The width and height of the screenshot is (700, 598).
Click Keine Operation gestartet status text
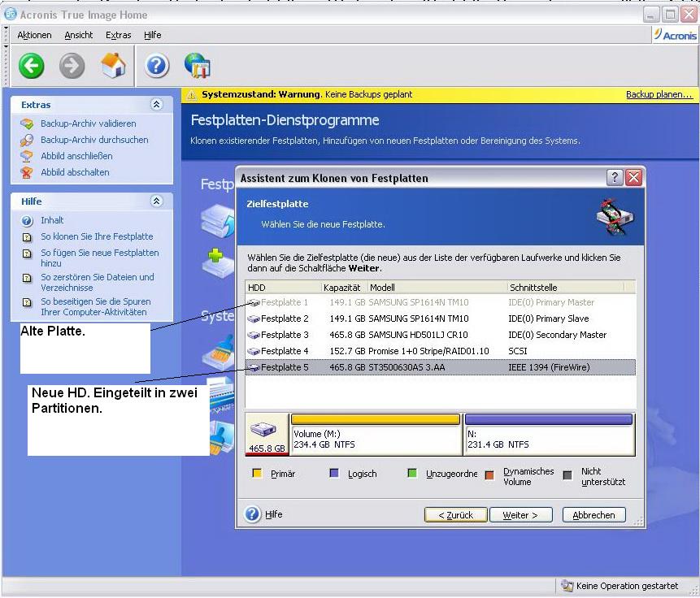627,586
